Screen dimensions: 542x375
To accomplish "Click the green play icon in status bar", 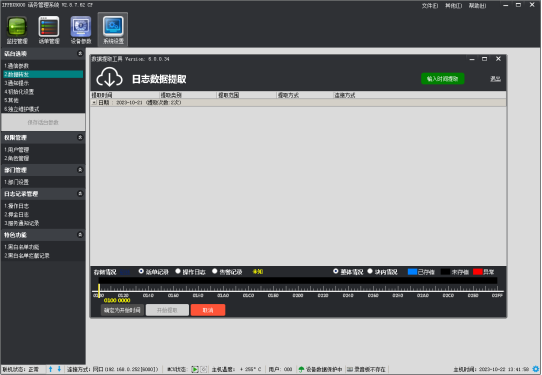I will pos(195,369).
